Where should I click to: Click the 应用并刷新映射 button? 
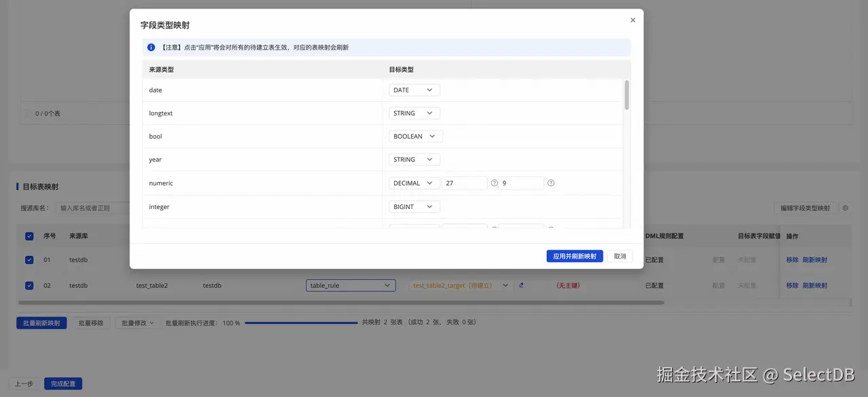point(574,256)
